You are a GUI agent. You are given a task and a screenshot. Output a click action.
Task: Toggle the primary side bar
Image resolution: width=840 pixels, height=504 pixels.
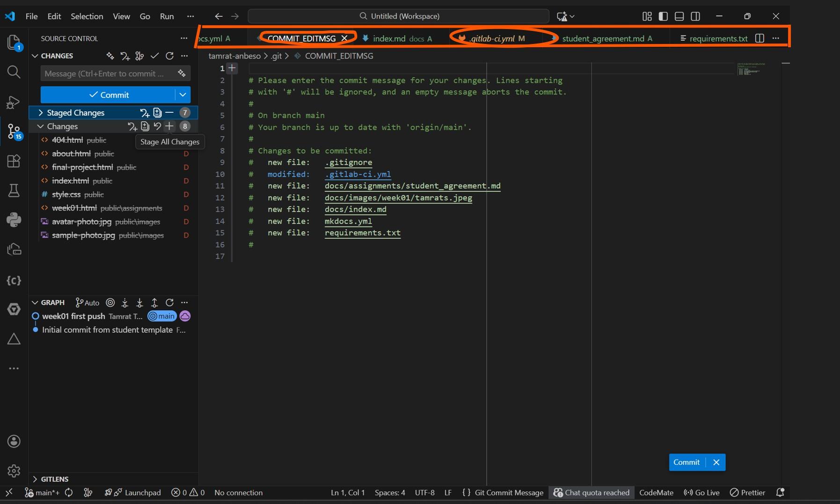point(663,16)
